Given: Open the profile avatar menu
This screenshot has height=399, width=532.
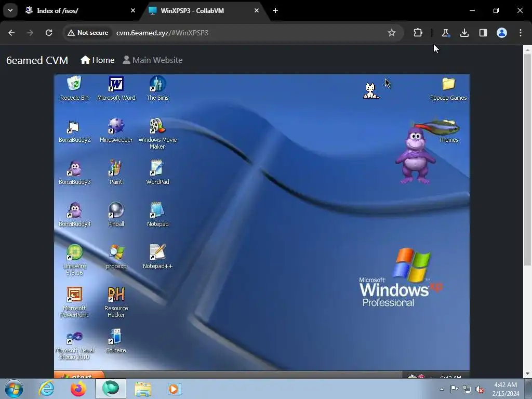Looking at the screenshot, I should pyautogui.click(x=502, y=33).
